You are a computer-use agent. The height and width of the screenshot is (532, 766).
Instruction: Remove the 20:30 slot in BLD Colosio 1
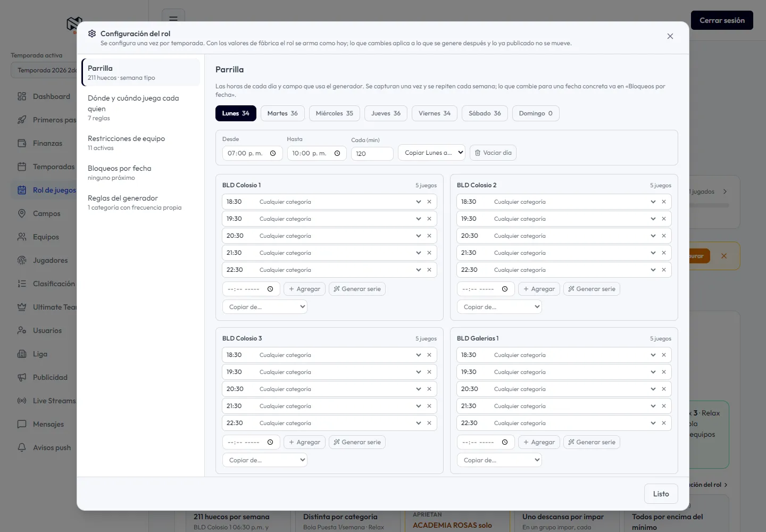click(x=429, y=236)
